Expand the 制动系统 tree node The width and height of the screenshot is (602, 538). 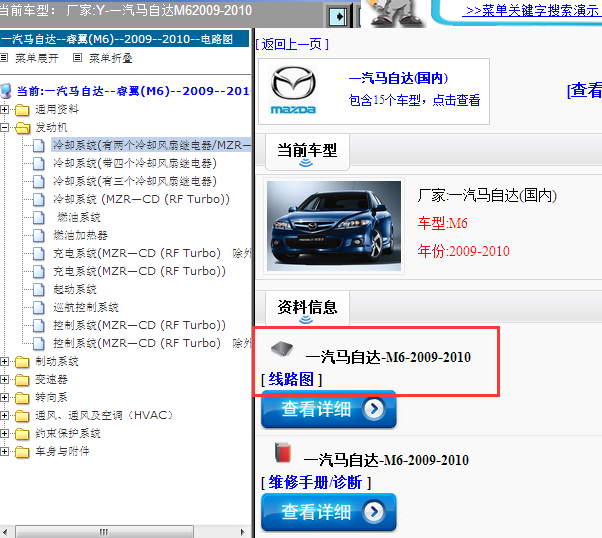[4, 362]
